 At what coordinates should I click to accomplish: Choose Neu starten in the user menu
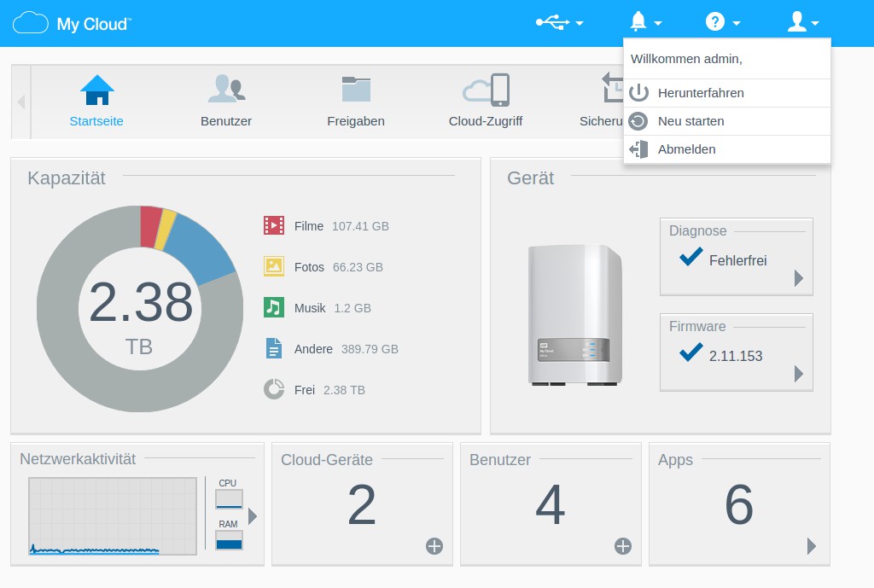[x=727, y=121]
